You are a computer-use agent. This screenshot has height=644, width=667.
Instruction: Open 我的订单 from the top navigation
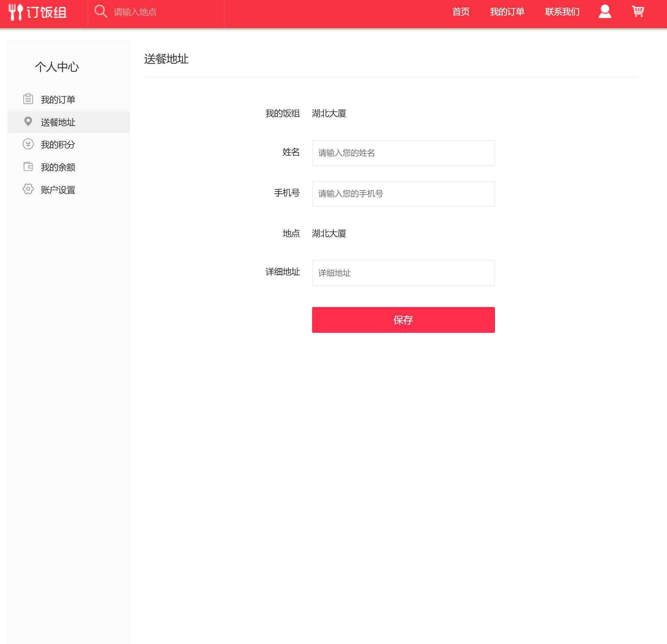point(507,11)
